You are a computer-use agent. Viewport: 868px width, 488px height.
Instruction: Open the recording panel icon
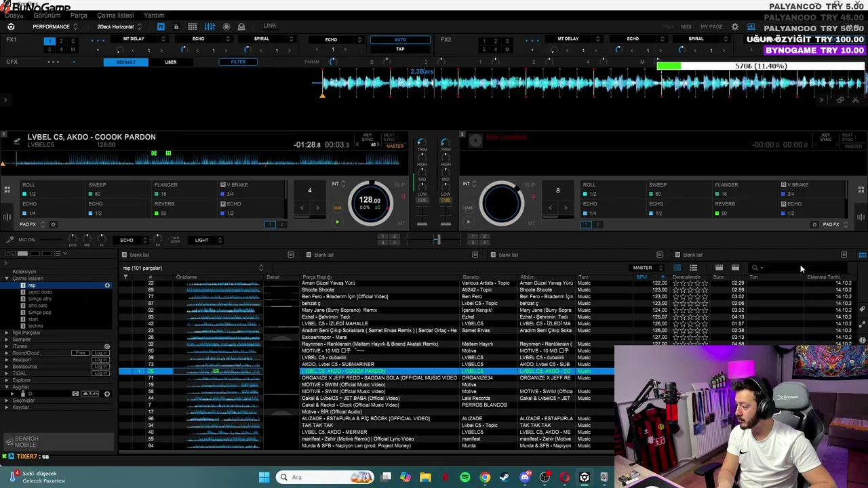click(x=226, y=26)
